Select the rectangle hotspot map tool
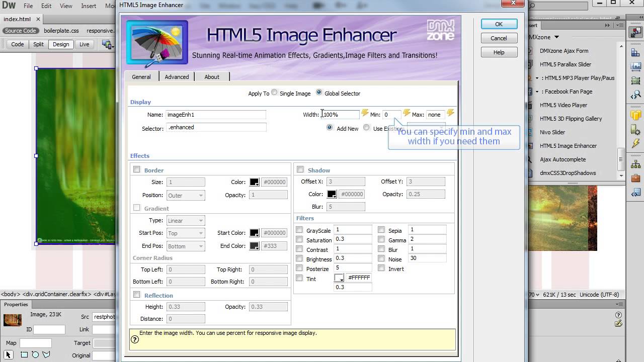Viewport: 644px width, 362px height. point(24,355)
